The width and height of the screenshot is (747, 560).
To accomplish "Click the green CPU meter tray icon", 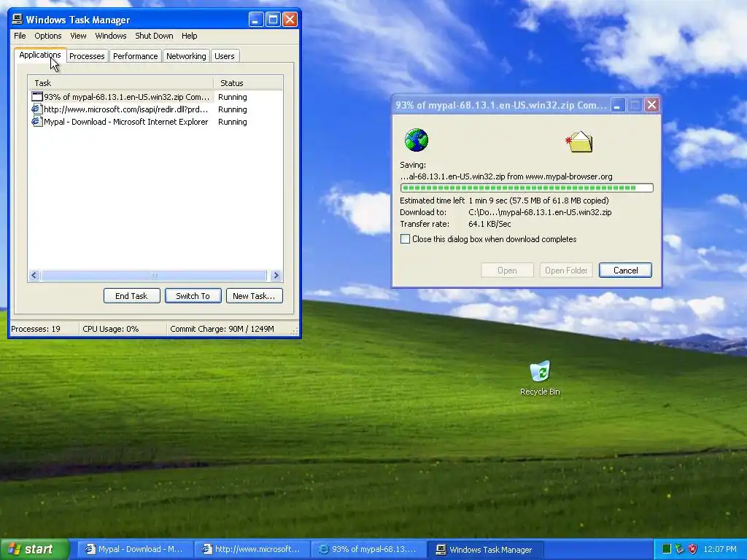I will pyautogui.click(x=667, y=549).
